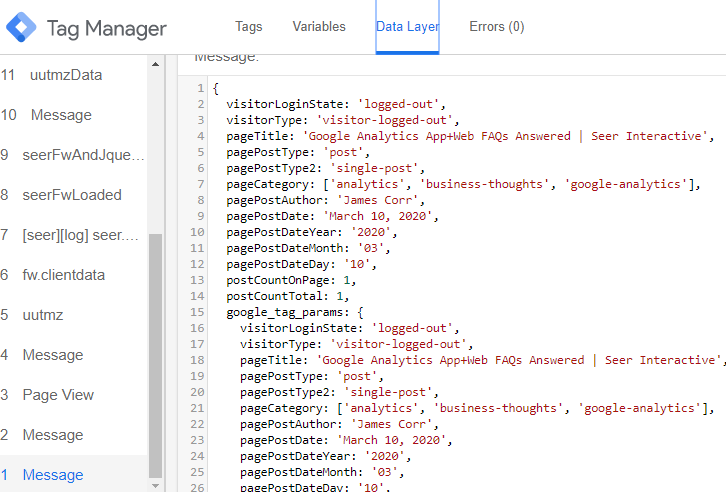Image resolution: width=726 pixels, height=492 pixels.
Task: Select event 6 fw.clientdata
Action: pyautogui.click(x=63, y=275)
